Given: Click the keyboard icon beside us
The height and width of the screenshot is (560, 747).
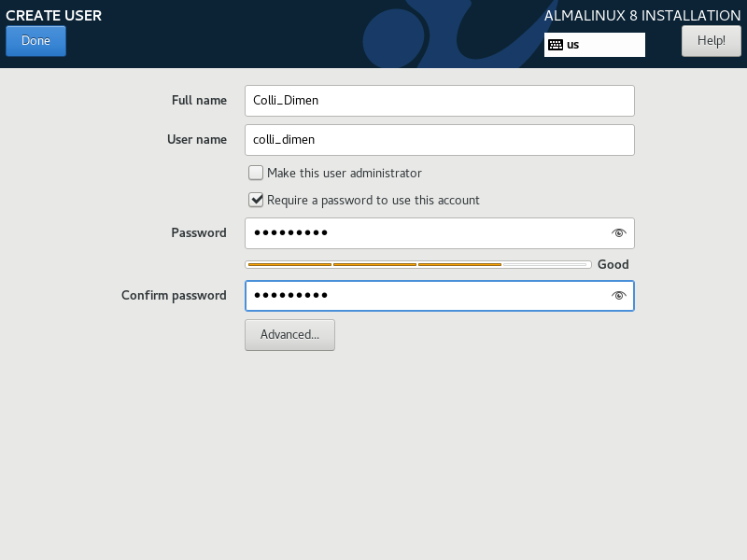Looking at the screenshot, I should [x=556, y=45].
